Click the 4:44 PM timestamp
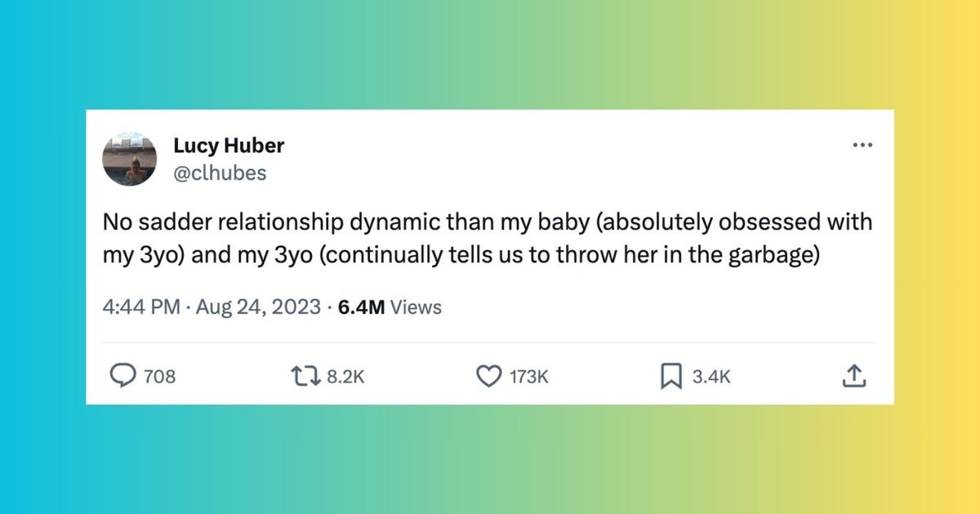Viewport: 980px width, 514px height. point(141,308)
